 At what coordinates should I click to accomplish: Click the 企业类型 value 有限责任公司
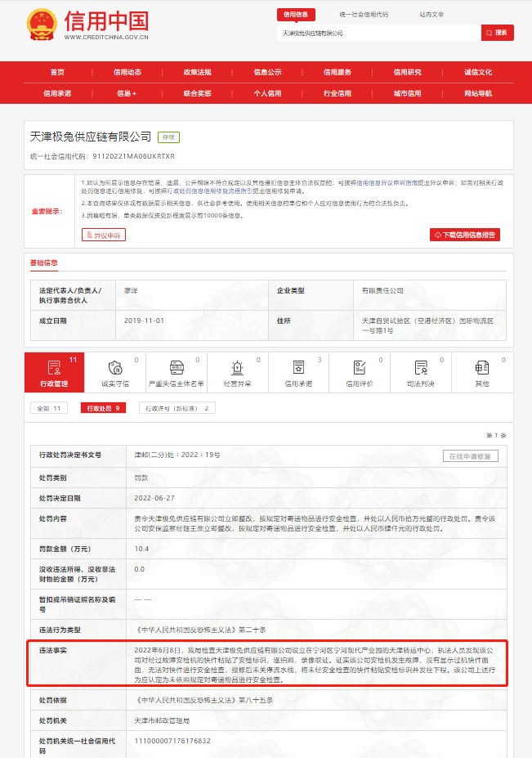pyautogui.click(x=382, y=290)
